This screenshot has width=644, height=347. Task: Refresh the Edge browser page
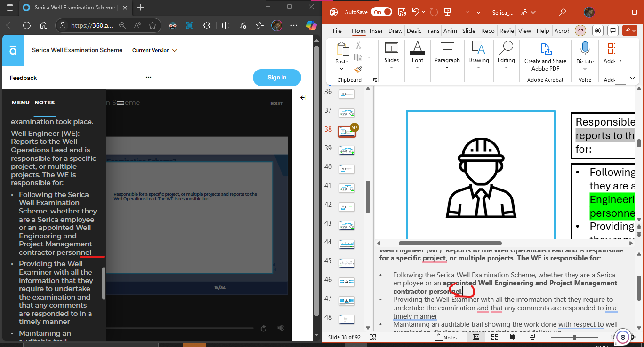pyautogui.click(x=27, y=25)
